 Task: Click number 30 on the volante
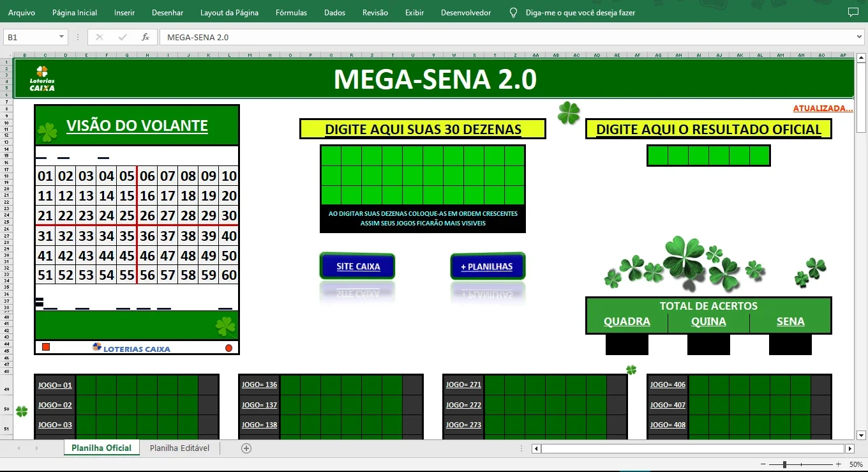tap(229, 216)
